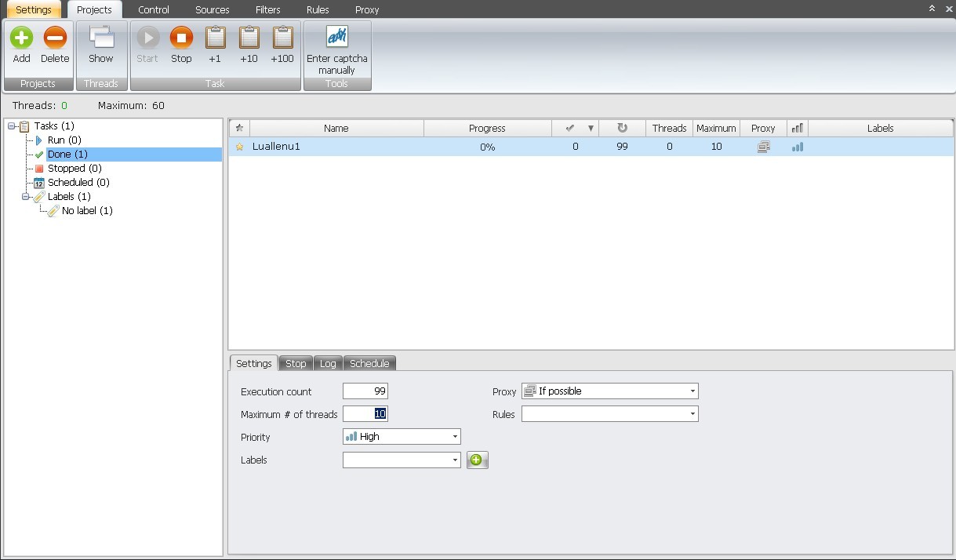The height and width of the screenshot is (560, 956).
Task: Click the star column header icon
Action: click(x=239, y=128)
